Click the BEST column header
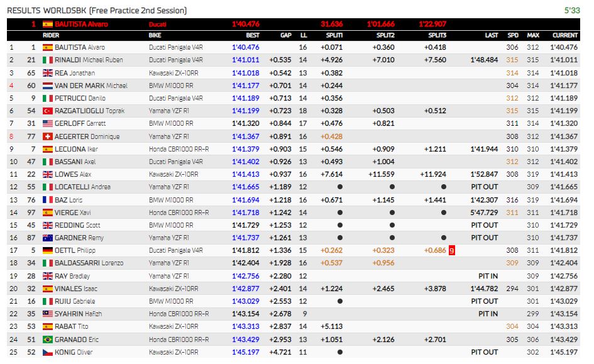The image size is (594, 364). [253, 35]
